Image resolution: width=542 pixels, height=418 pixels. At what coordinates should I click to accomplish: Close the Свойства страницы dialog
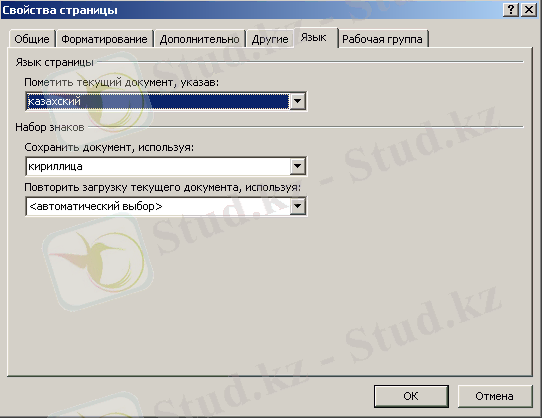click(529, 10)
